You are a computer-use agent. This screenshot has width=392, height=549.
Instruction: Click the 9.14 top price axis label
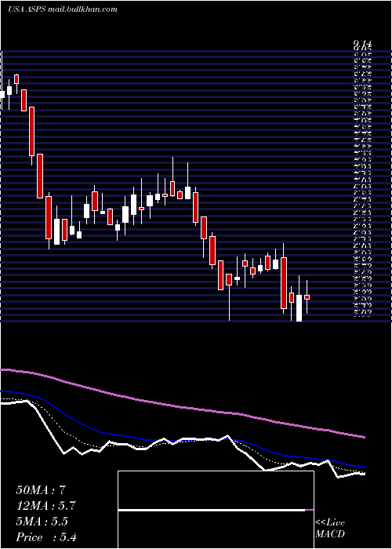[x=362, y=43]
